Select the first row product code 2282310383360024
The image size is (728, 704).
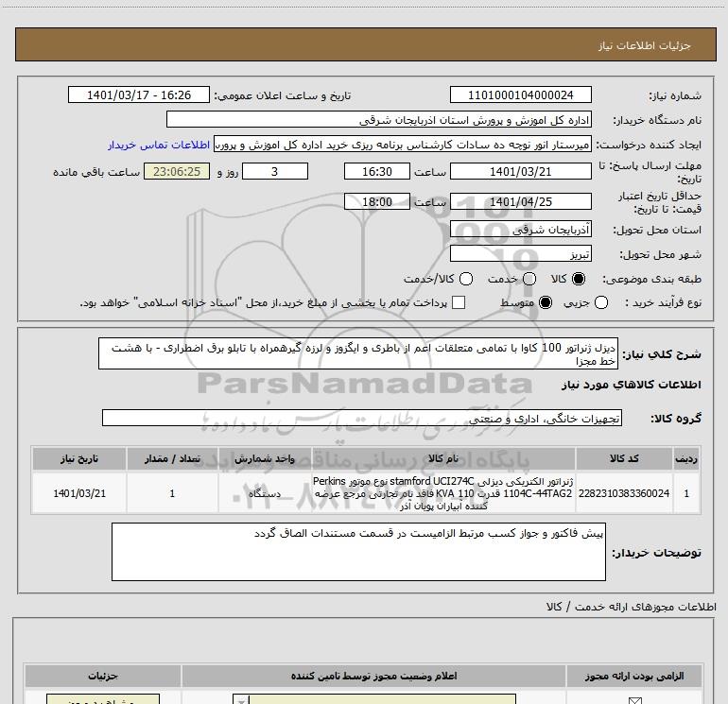(624, 493)
